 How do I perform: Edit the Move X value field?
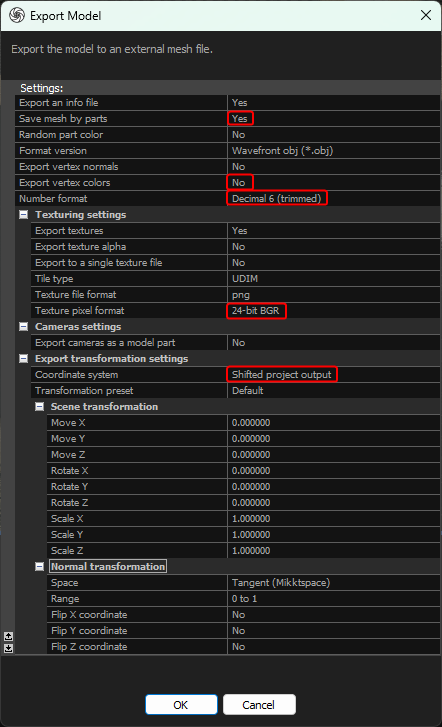click(333, 423)
